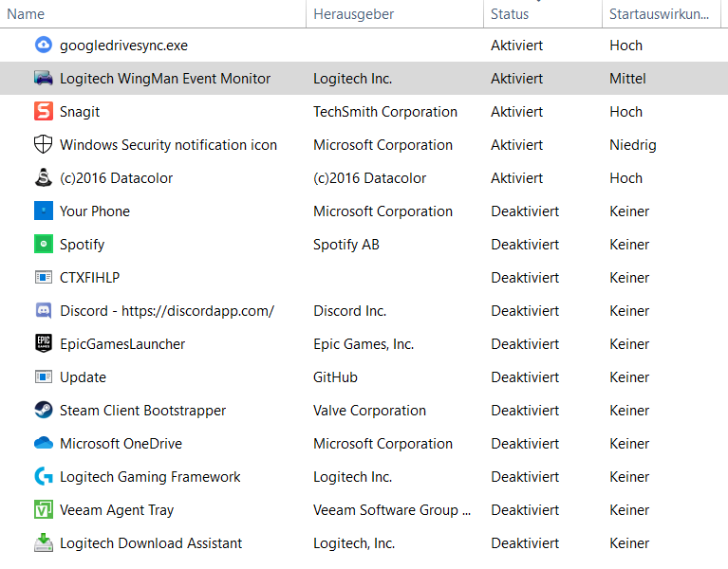
Task: Click the Windows Security shield icon
Action: pos(43,145)
